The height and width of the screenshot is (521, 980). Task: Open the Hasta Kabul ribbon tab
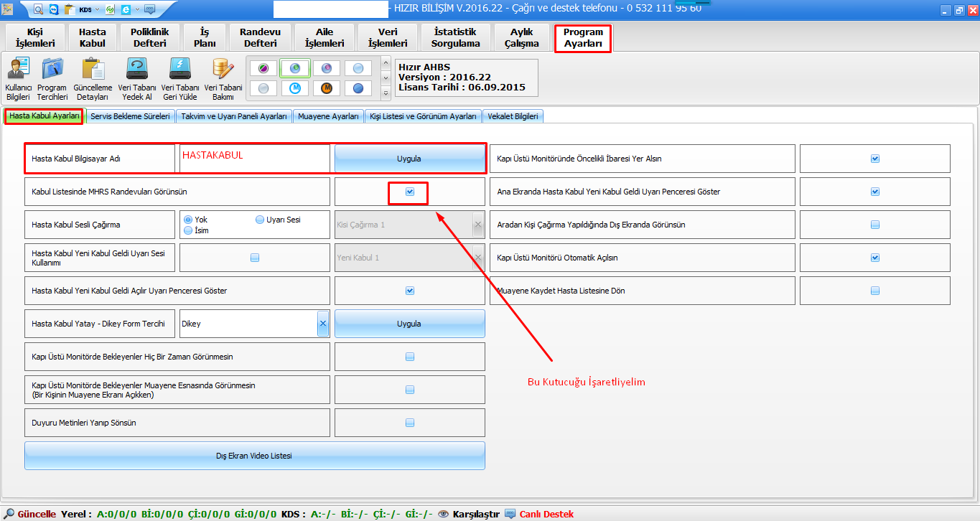(x=92, y=38)
